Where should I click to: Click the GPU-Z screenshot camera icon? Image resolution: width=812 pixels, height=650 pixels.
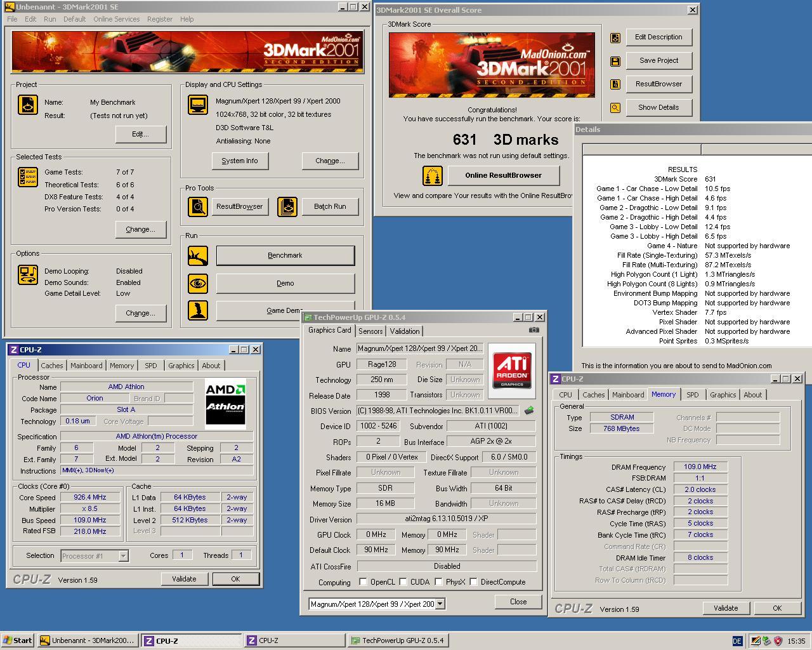point(534,330)
